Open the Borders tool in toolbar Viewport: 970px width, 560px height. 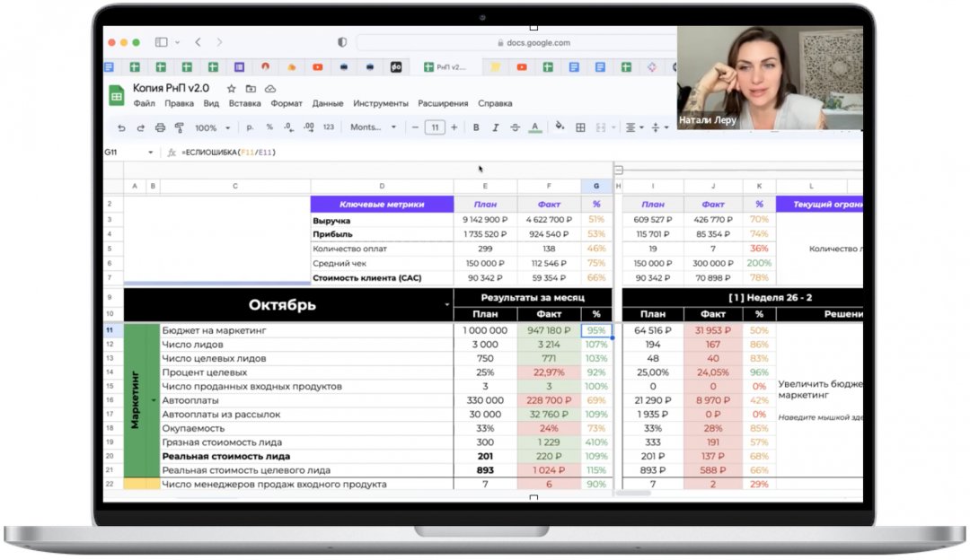[x=580, y=127]
